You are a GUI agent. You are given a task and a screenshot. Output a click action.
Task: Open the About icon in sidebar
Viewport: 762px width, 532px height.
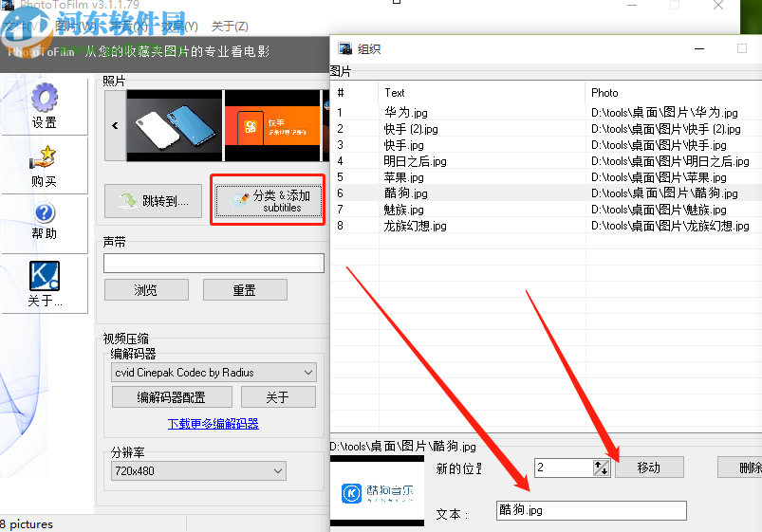[45, 284]
